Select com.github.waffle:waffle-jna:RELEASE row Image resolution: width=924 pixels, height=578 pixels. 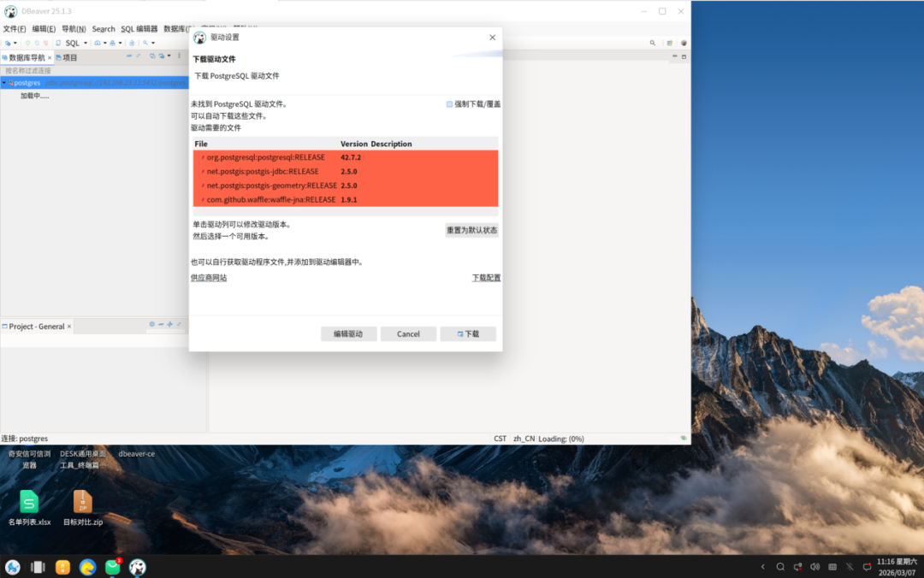tap(346, 200)
